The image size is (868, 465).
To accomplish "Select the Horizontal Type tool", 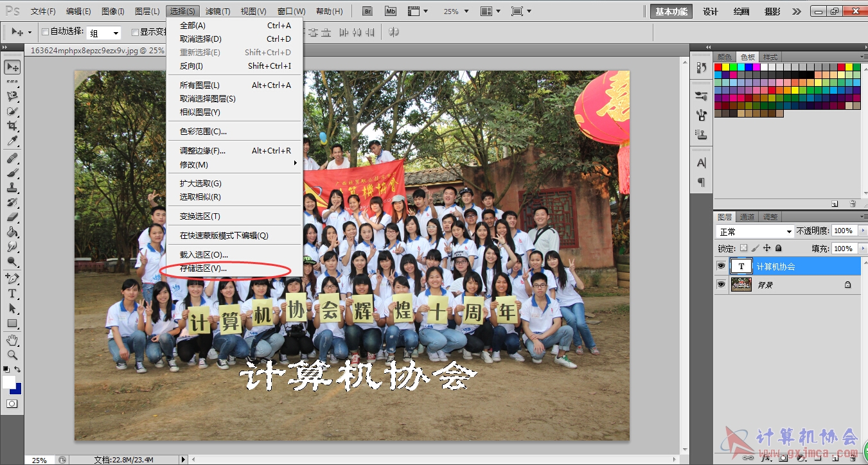I will click(12, 294).
